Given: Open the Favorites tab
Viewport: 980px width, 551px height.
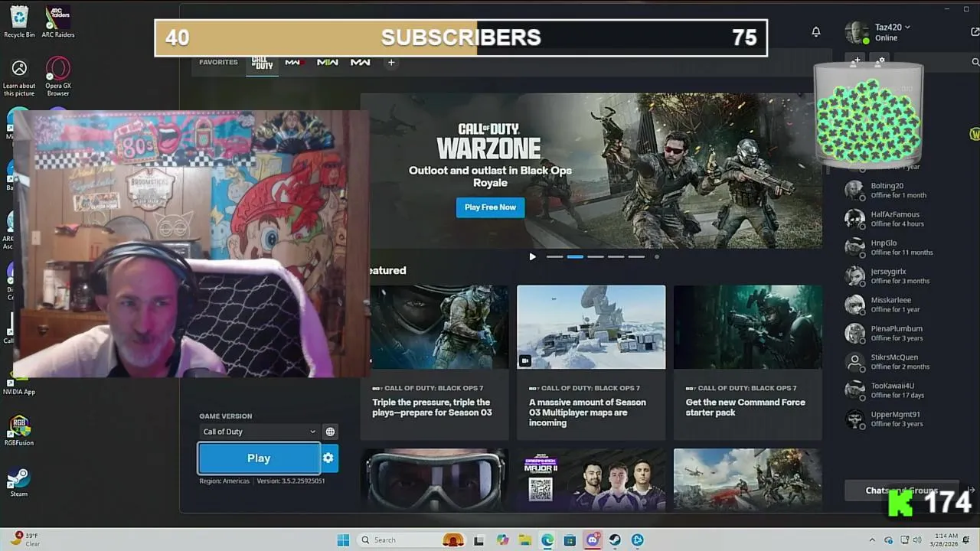Looking at the screenshot, I should 218,62.
